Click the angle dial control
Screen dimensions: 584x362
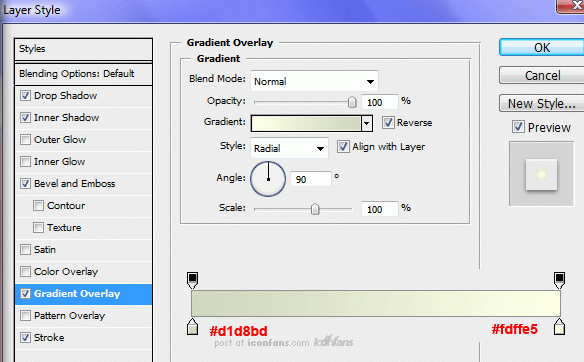(x=268, y=179)
